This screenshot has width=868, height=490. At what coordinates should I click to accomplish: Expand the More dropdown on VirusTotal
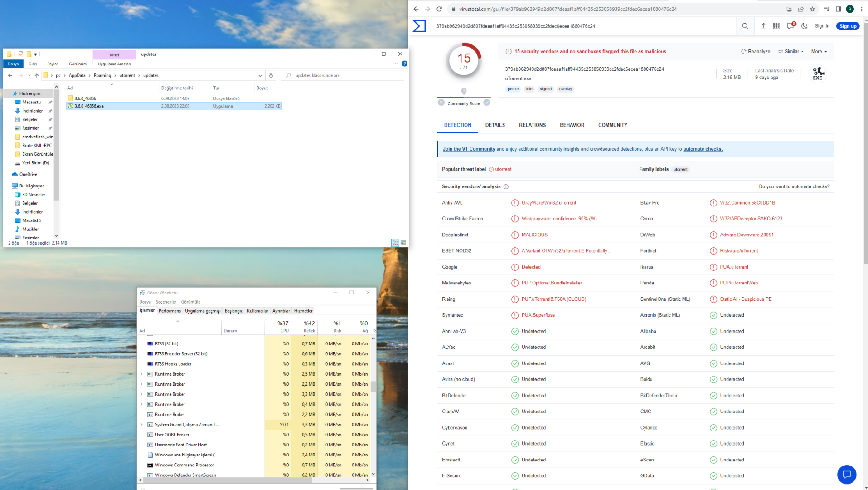tap(819, 51)
